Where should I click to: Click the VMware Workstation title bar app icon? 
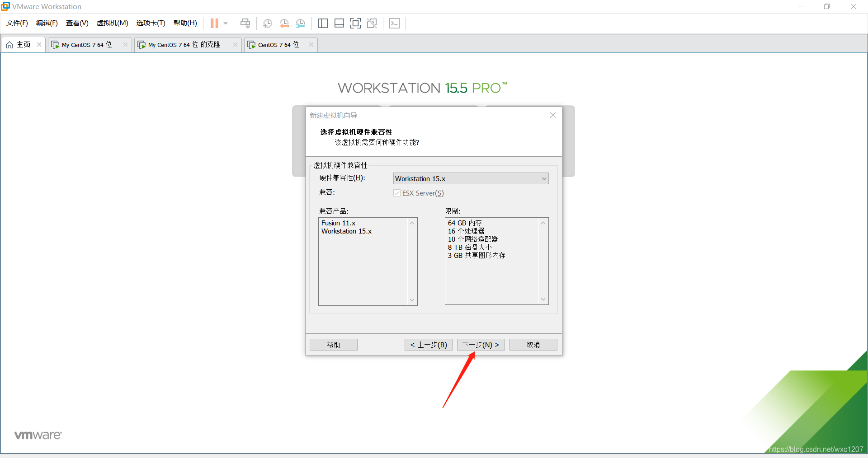pyautogui.click(x=5, y=6)
